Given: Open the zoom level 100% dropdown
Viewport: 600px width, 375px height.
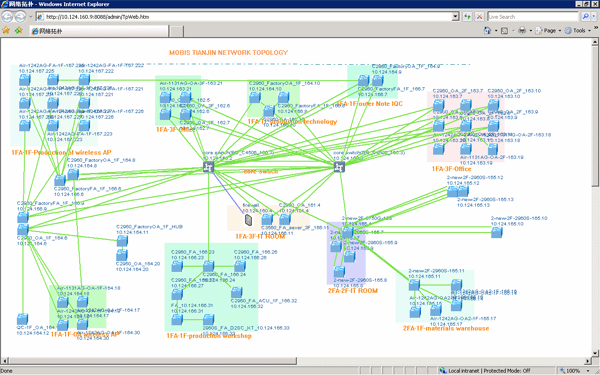Looking at the screenshot, I should [x=588, y=370].
